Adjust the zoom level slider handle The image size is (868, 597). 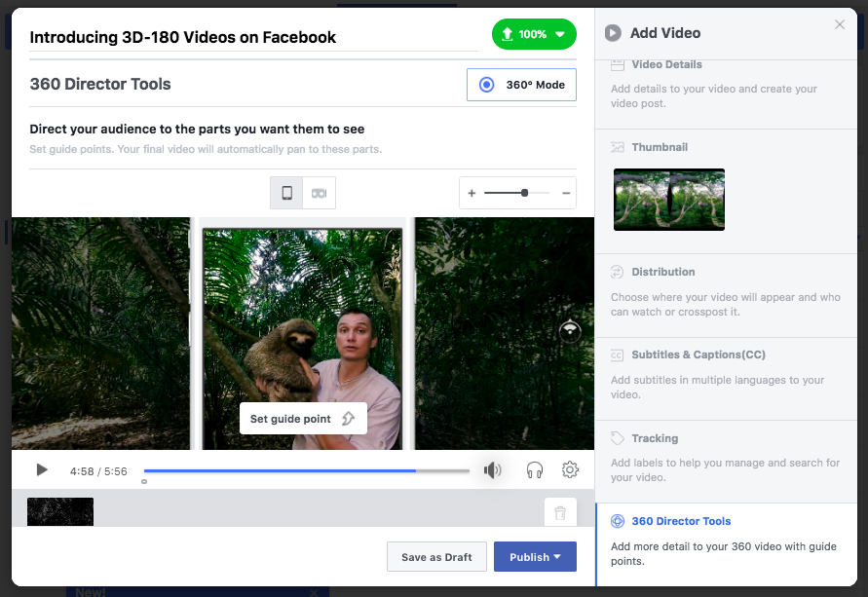[x=524, y=193]
